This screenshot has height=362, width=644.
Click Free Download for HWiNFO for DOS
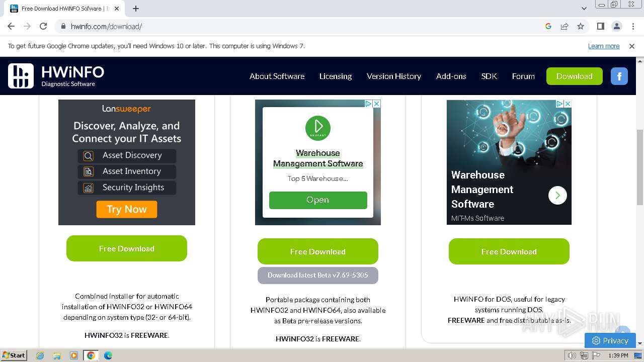click(509, 251)
